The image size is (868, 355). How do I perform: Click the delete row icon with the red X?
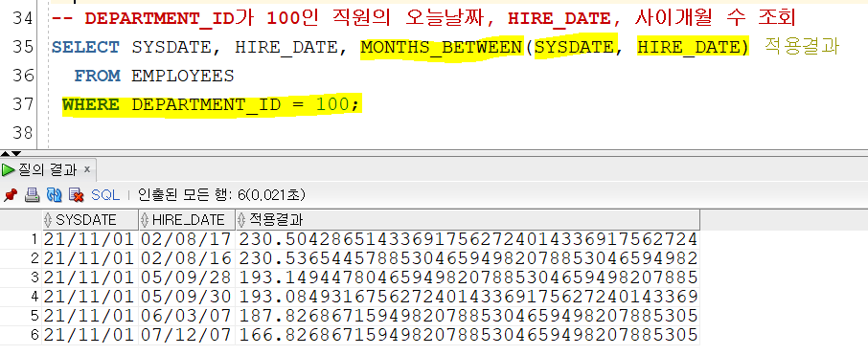(x=76, y=194)
